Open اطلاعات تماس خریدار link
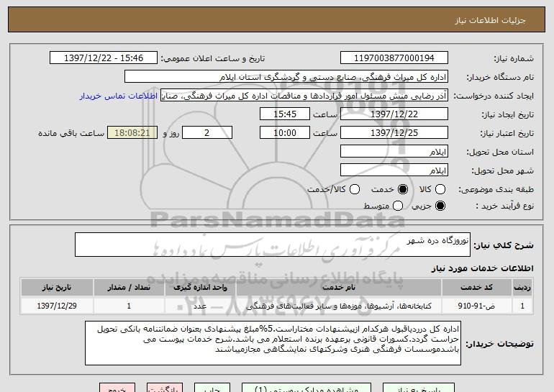The width and height of the screenshot is (554, 392). point(119,96)
